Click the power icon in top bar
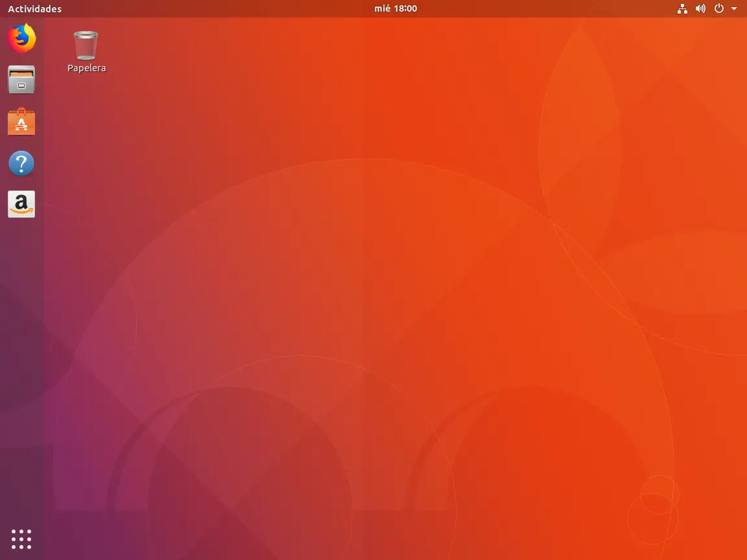This screenshot has width=747, height=560. (x=719, y=8)
